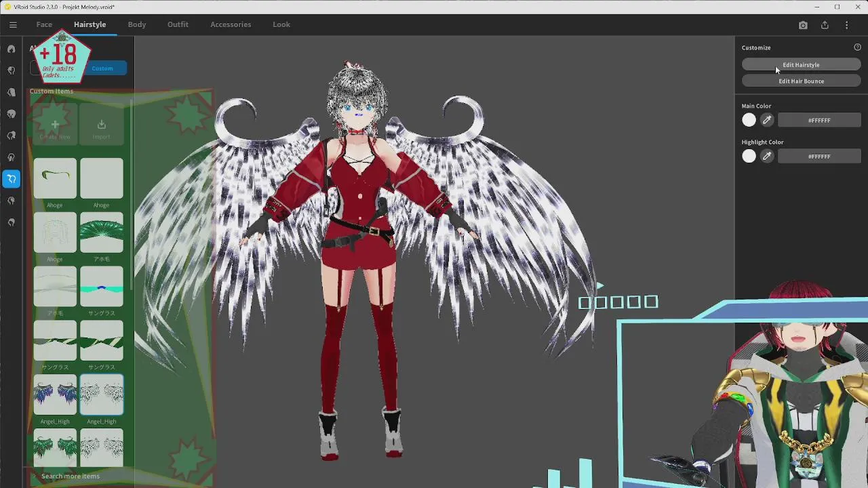Image resolution: width=868 pixels, height=488 pixels.
Task: Edit the Main Color hex field
Action: [x=819, y=120]
